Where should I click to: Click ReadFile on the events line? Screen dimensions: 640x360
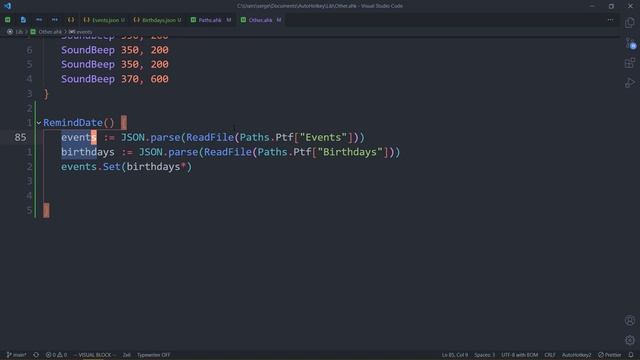210,137
